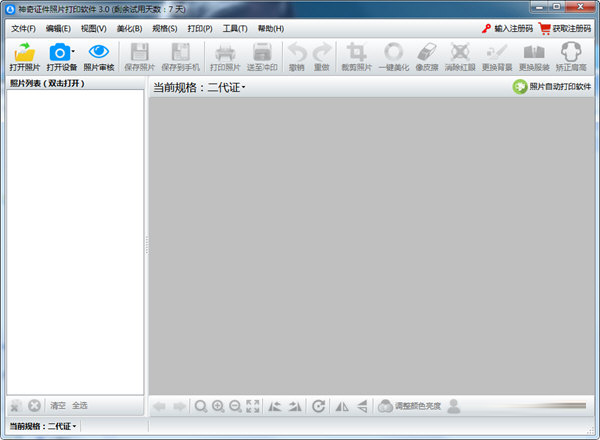This screenshot has height=440, width=600.
Task: Select the 裁剪照片 crop tool
Action: (355, 52)
